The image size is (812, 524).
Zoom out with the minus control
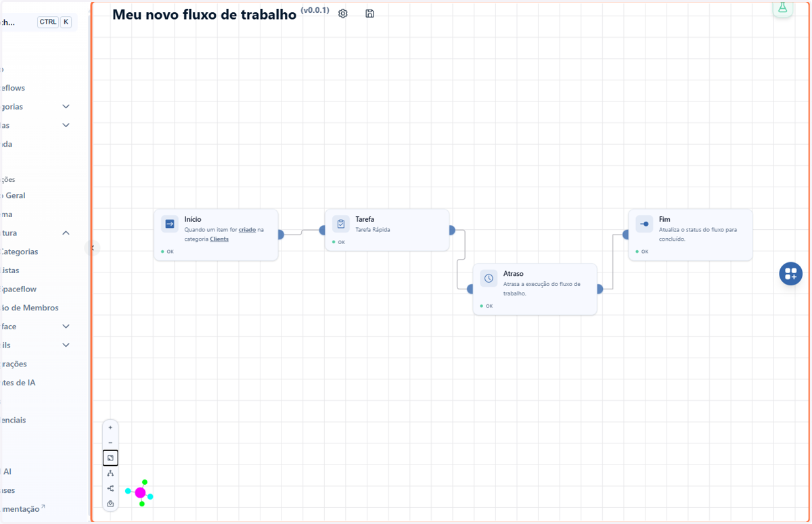point(110,443)
